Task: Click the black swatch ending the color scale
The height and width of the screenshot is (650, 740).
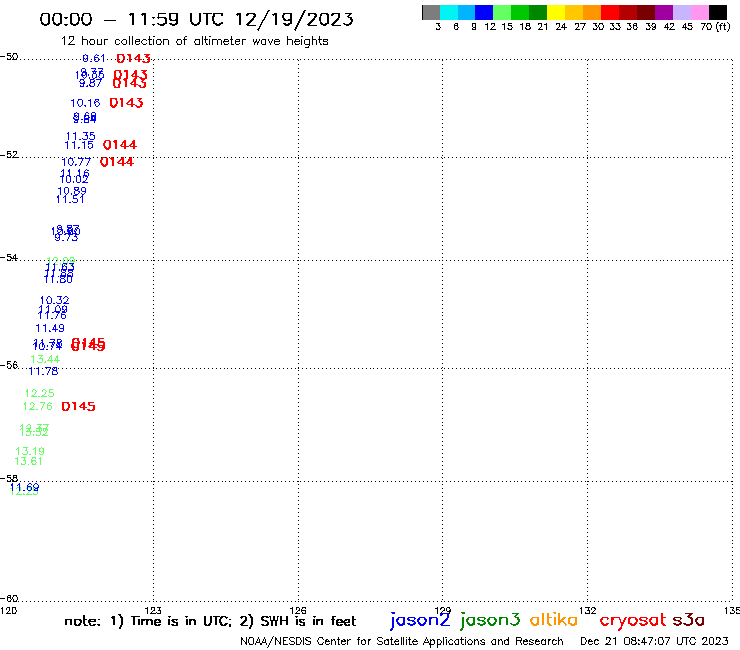Action: click(717, 12)
